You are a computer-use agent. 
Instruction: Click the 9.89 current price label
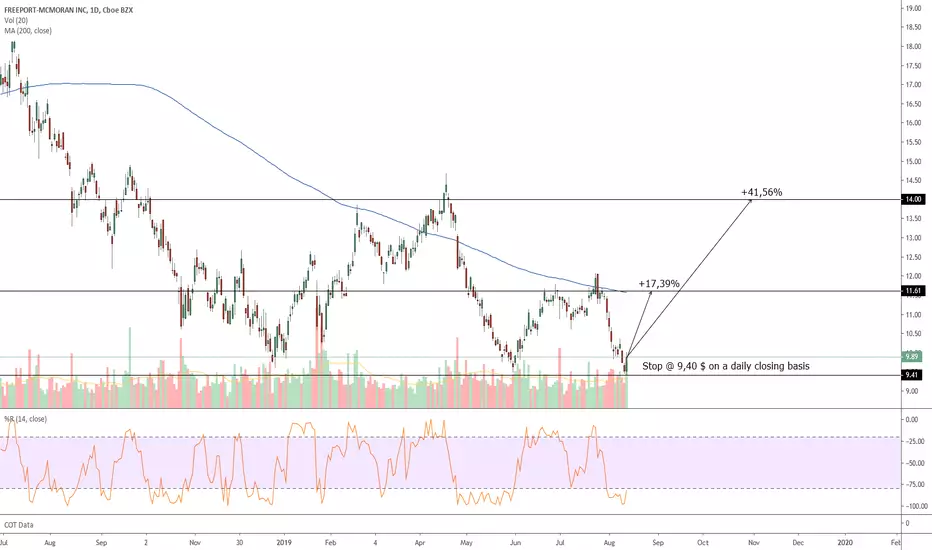[912, 356]
